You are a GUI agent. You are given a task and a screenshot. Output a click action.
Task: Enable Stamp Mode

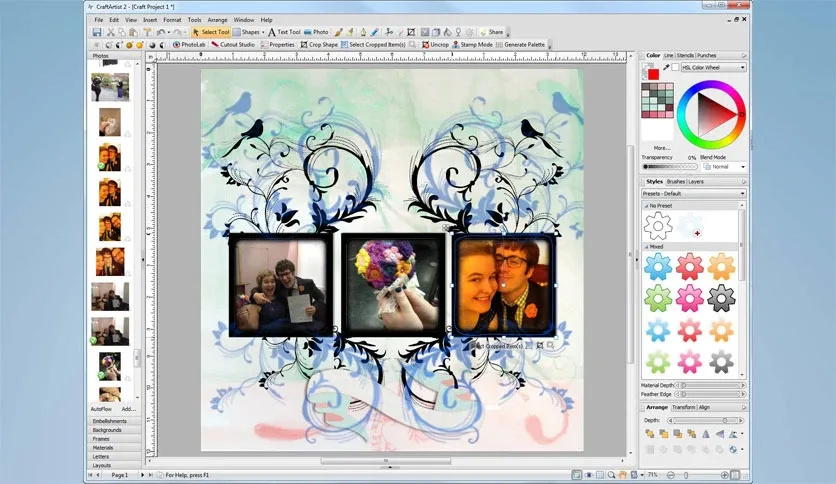(x=472, y=45)
